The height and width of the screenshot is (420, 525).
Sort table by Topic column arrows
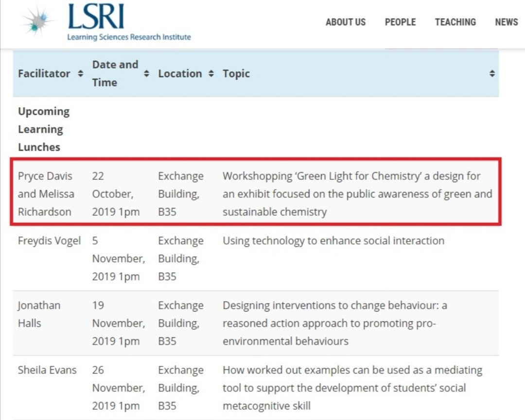click(x=492, y=73)
